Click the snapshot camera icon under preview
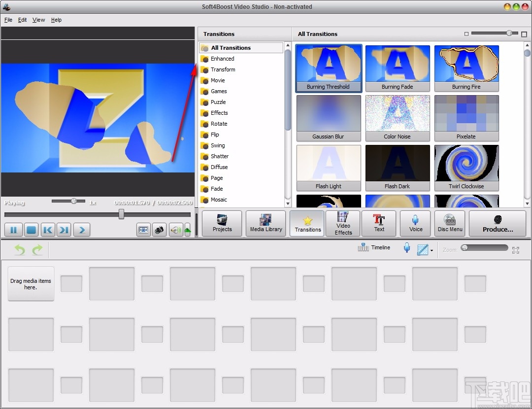Viewport: 532px width, 409px height. coord(159,230)
